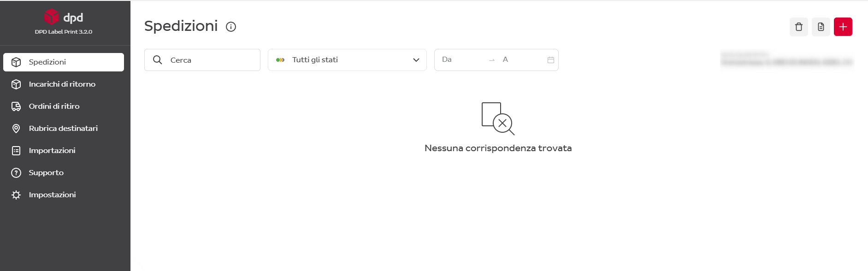Click the info icon beside Spedizioni title
The height and width of the screenshot is (271, 868).
[231, 27]
